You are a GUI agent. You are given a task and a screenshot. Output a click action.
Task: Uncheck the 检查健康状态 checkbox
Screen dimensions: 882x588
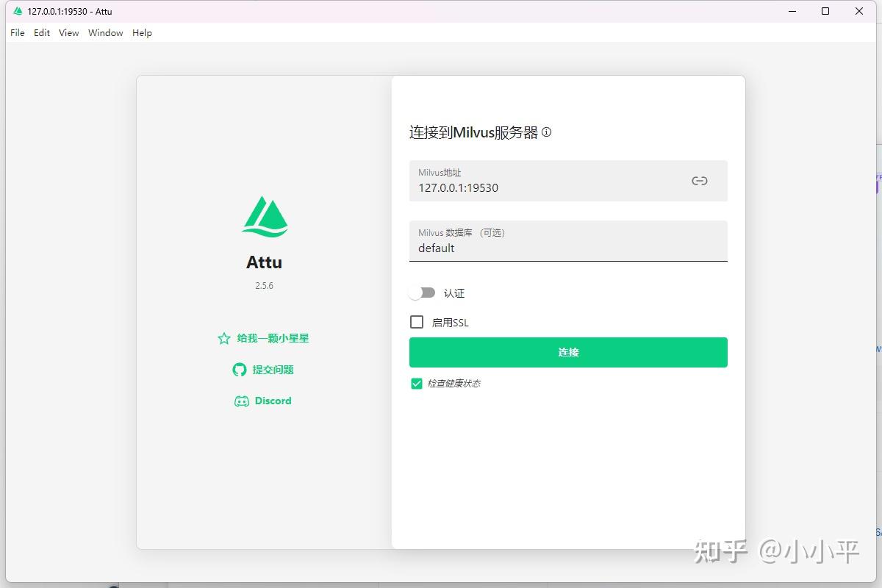click(416, 383)
